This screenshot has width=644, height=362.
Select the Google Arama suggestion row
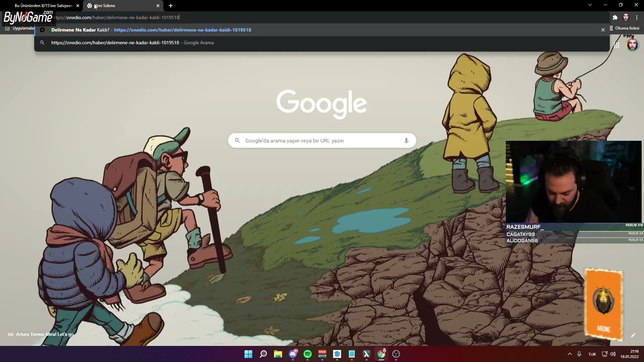(x=322, y=43)
